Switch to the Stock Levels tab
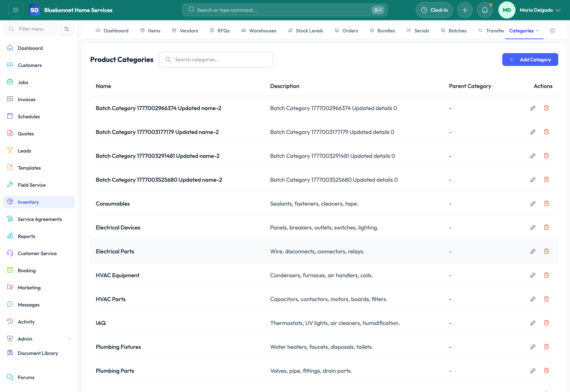 [x=305, y=31]
